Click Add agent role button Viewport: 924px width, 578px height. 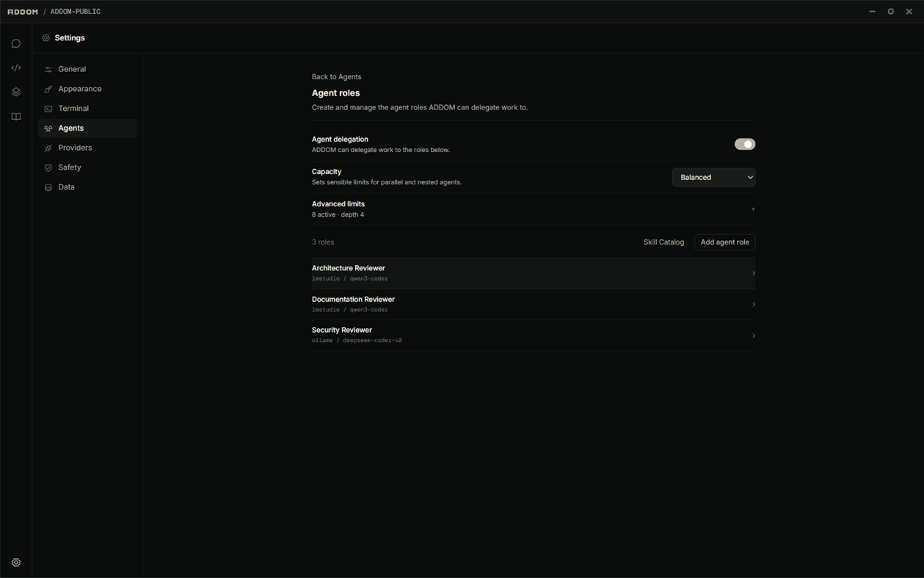724,242
